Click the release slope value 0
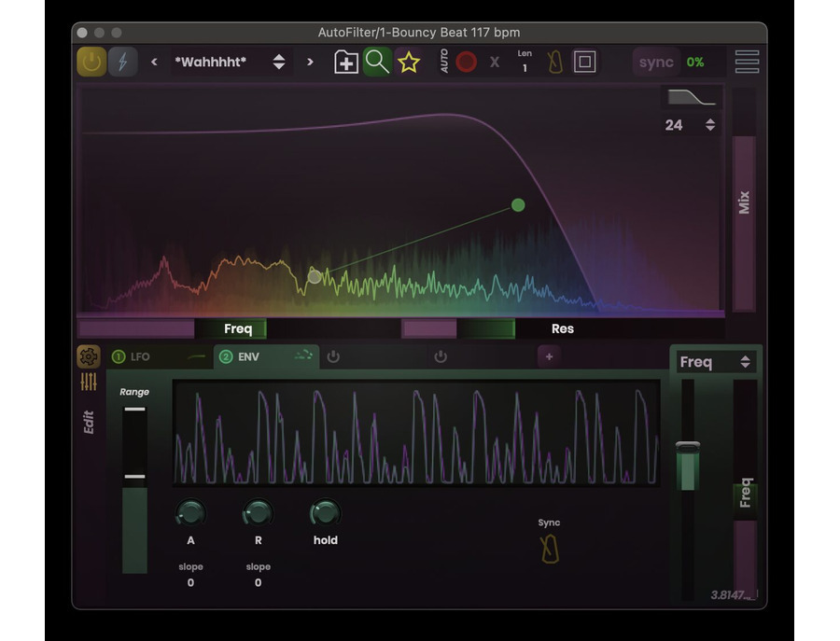This screenshot has height=641, width=840. coord(259,582)
